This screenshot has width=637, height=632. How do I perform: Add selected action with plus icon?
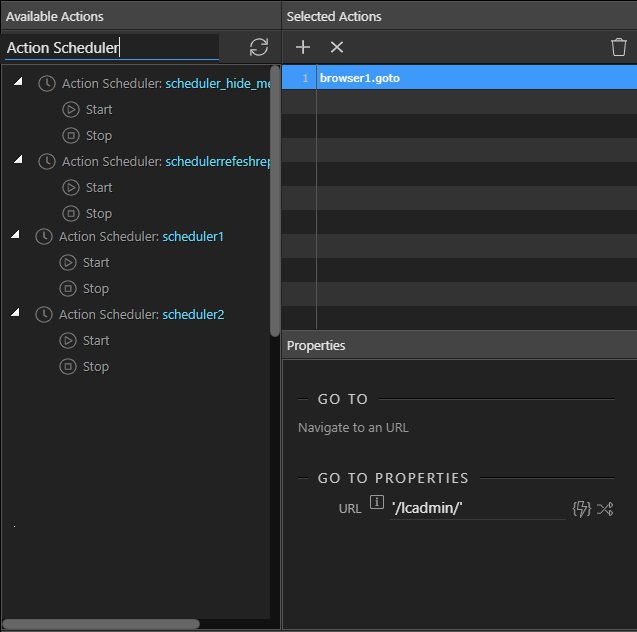tap(303, 47)
